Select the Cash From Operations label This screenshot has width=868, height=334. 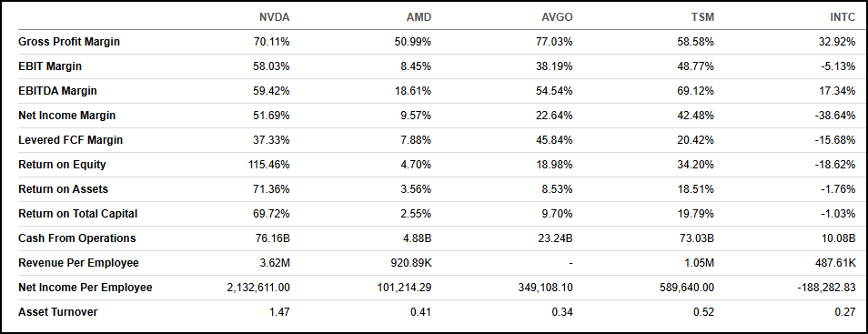tap(77, 238)
